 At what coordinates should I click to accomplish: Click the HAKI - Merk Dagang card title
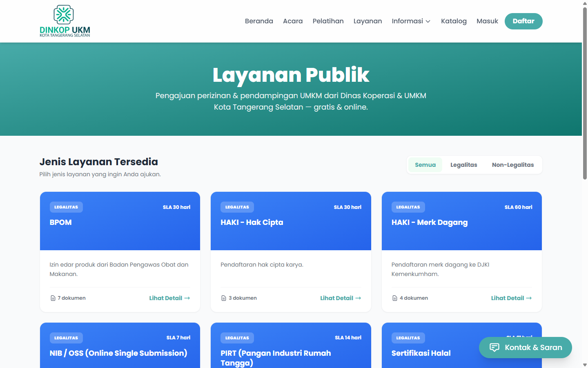(430, 222)
